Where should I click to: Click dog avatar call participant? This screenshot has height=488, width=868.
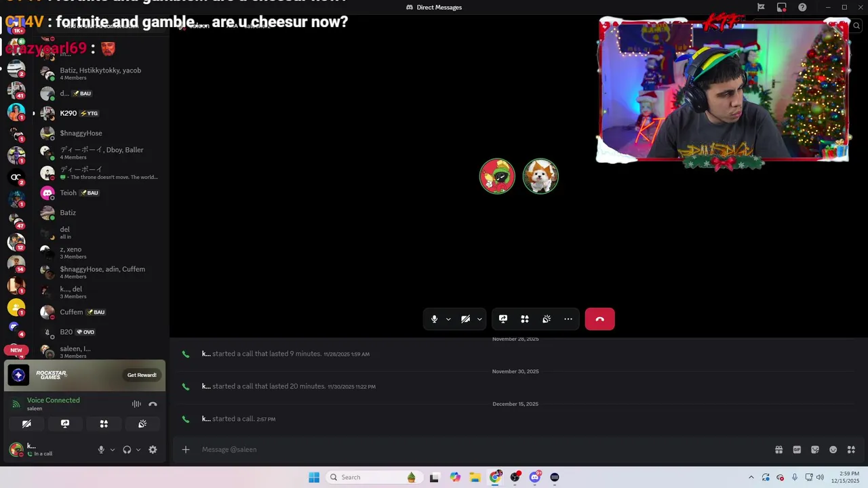coord(540,176)
